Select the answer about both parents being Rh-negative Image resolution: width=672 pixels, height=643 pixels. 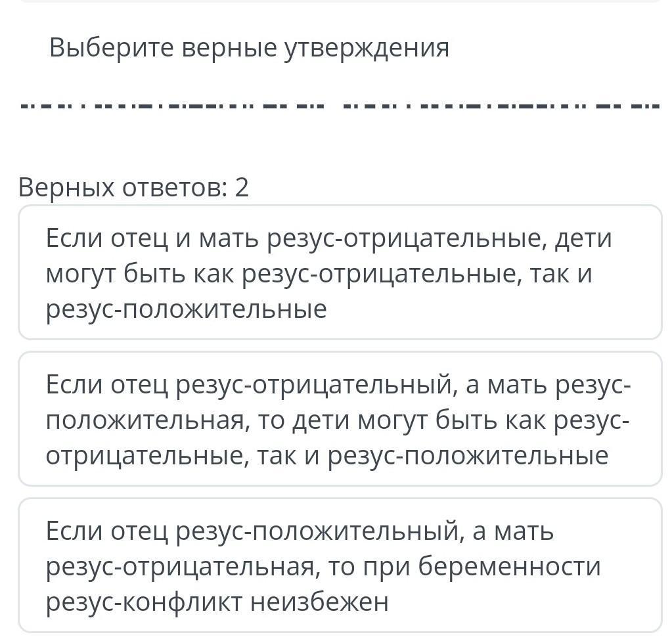tap(340, 273)
